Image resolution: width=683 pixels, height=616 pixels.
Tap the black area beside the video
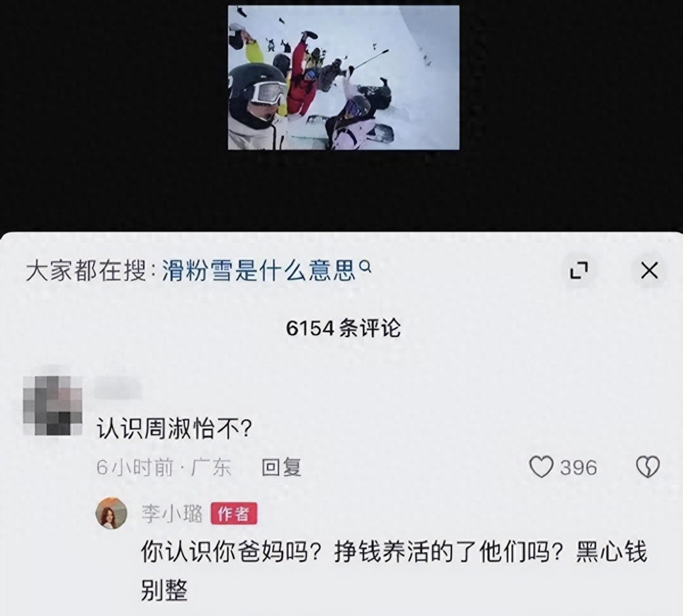coord(114,114)
